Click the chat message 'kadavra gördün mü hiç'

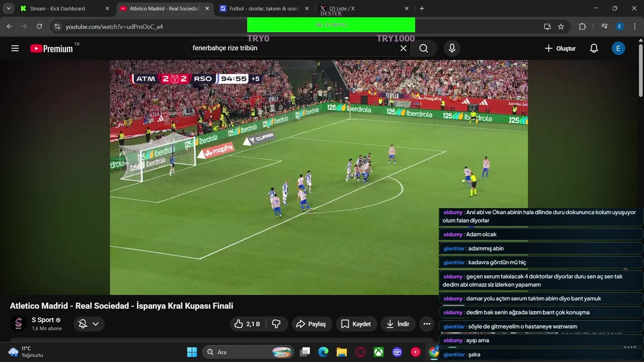[x=497, y=262]
